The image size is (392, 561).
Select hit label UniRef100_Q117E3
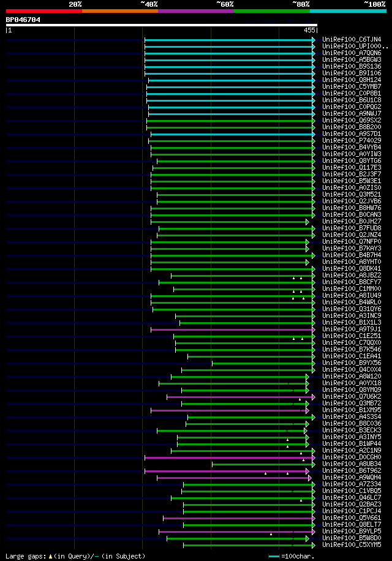352,167
